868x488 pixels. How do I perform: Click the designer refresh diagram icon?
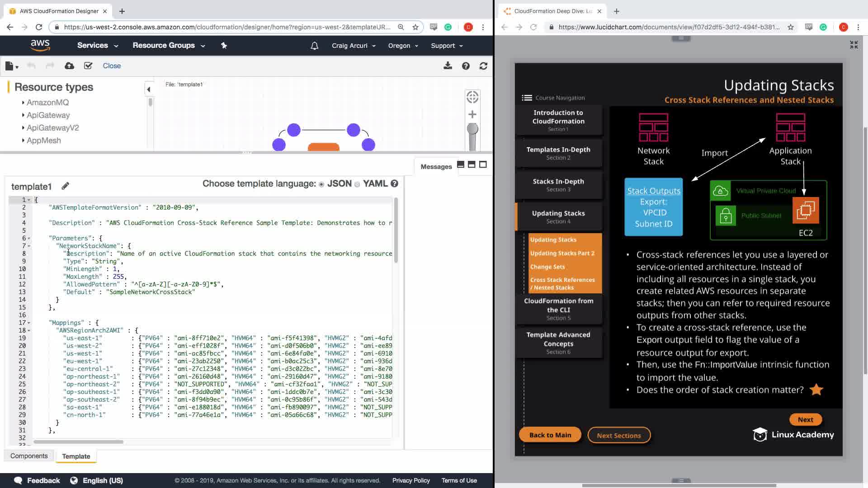click(483, 66)
